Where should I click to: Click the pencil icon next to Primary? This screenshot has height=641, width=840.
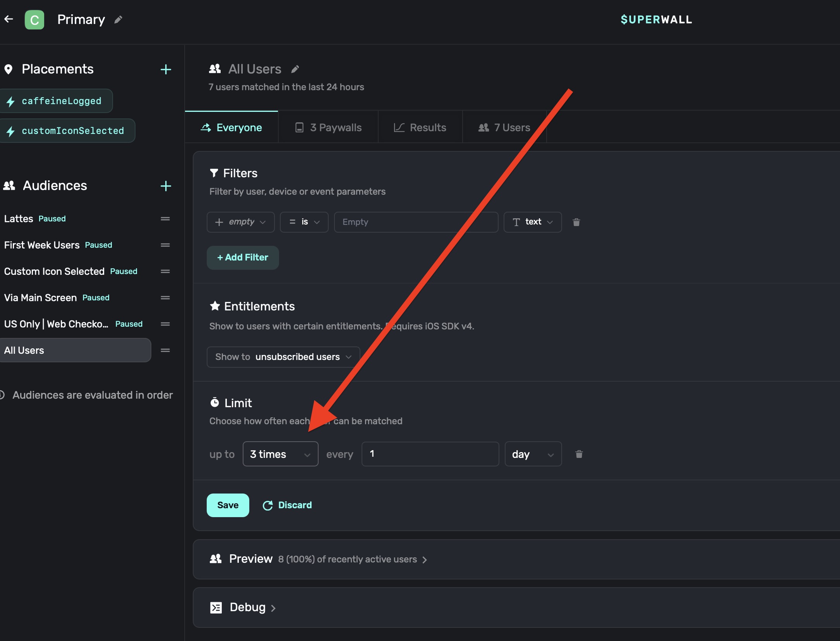[118, 19]
